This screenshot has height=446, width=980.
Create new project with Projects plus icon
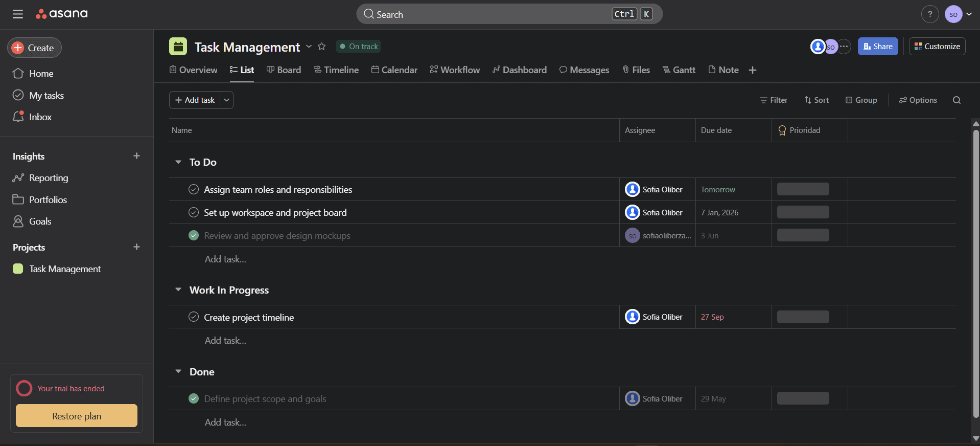pos(136,247)
